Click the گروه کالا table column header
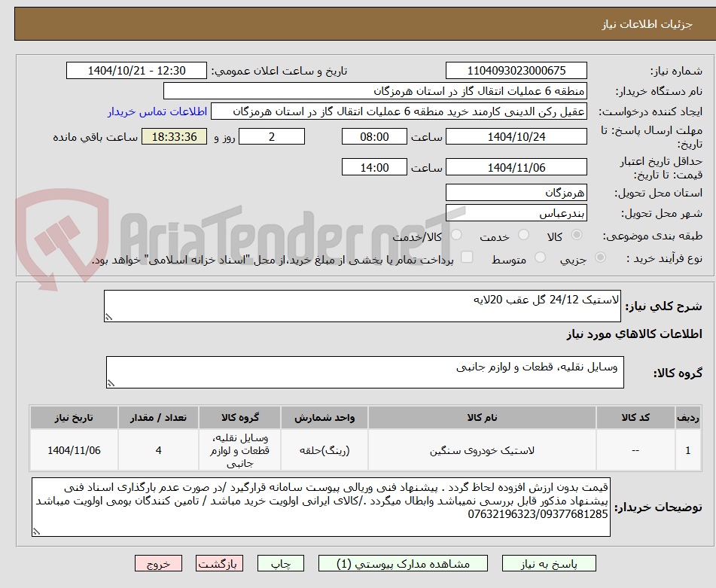 pos(239,418)
